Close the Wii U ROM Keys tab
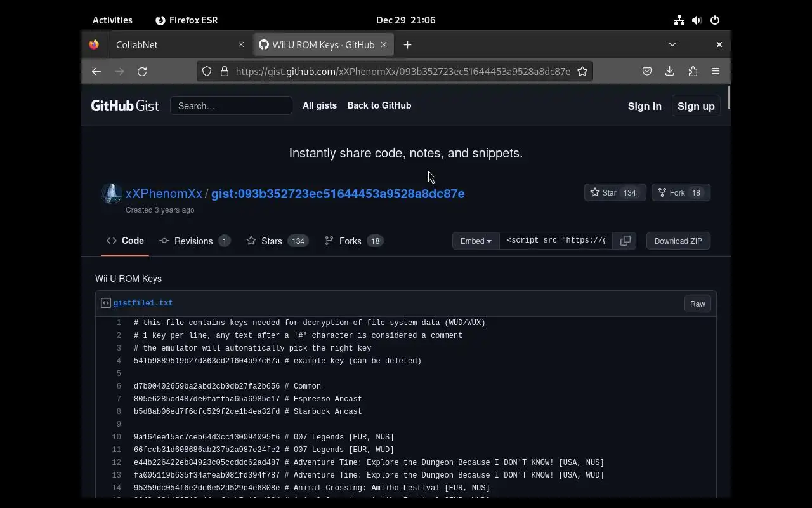The width and height of the screenshot is (812, 508). [x=384, y=44]
